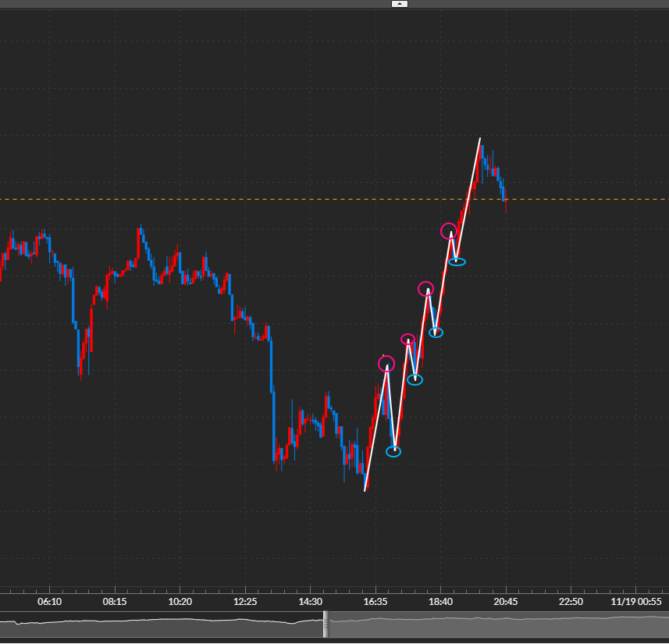Select the topmost pink circle marker
The width and height of the screenshot is (669, 644).
coord(449,230)
